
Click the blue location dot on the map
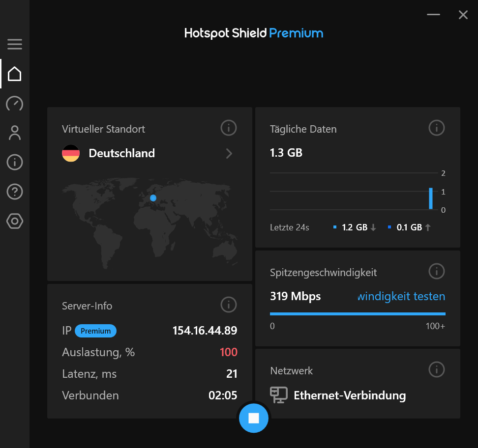click(x=153, y=198)
